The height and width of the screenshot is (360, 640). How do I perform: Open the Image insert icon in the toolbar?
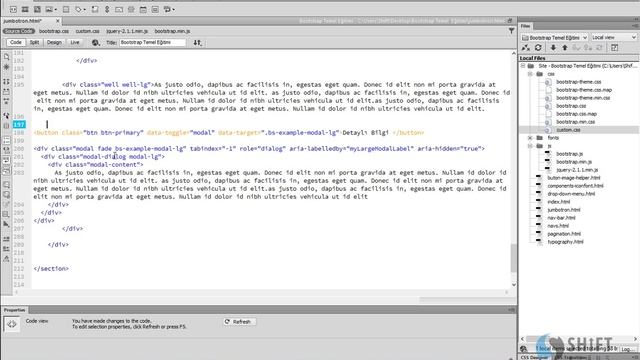(x=49, y=9)
